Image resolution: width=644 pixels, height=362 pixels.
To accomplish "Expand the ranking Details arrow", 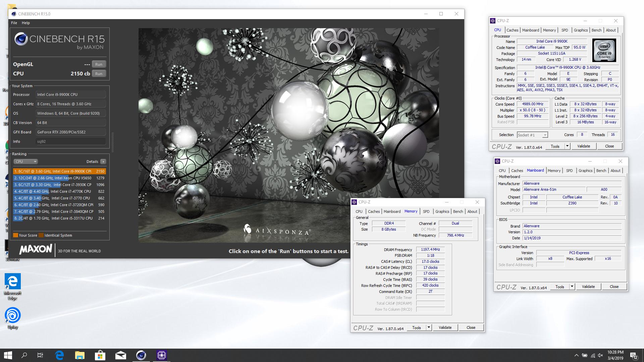I will 103,162.
